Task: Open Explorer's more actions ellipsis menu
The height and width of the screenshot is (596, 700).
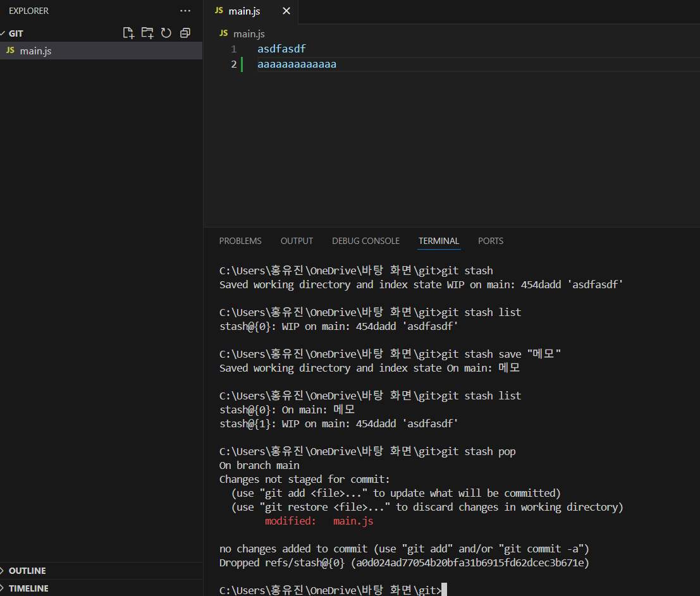Action: pos(185,11)
